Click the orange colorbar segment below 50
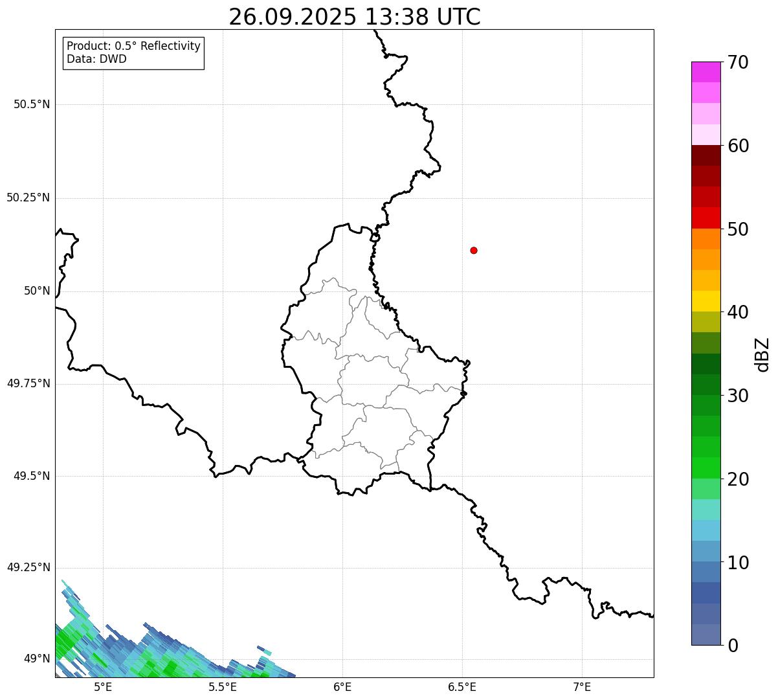The width and height of the screenshot is (778, 700). point(706,239)
